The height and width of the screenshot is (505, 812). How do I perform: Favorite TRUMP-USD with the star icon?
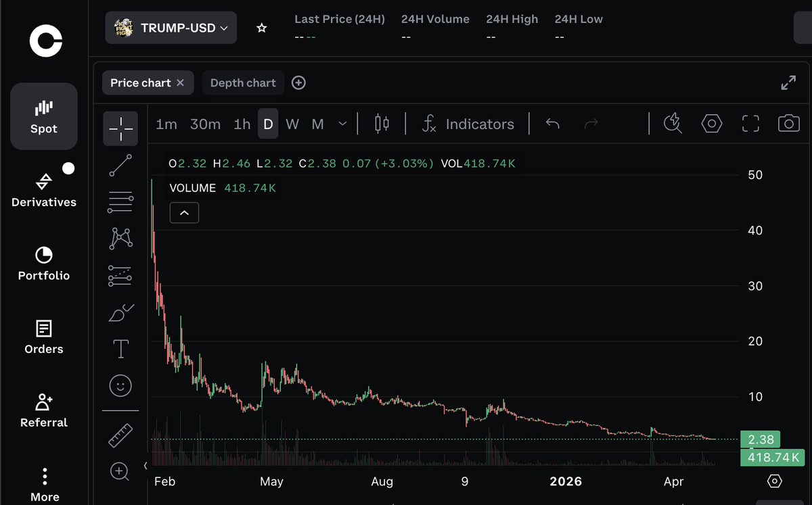coord(262,28)
